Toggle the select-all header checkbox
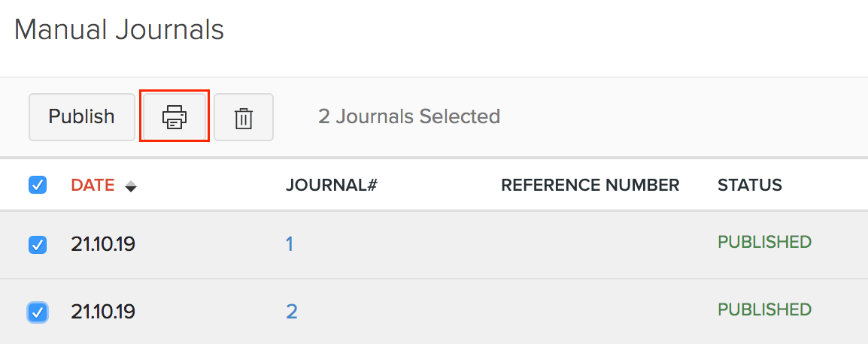The width and height of the screenshot is (868, 344). pyautogui.click(x=37, y=185)
